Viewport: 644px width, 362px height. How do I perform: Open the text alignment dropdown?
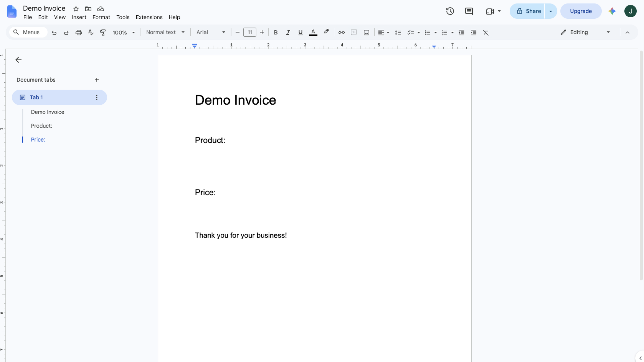coord(384,32)
